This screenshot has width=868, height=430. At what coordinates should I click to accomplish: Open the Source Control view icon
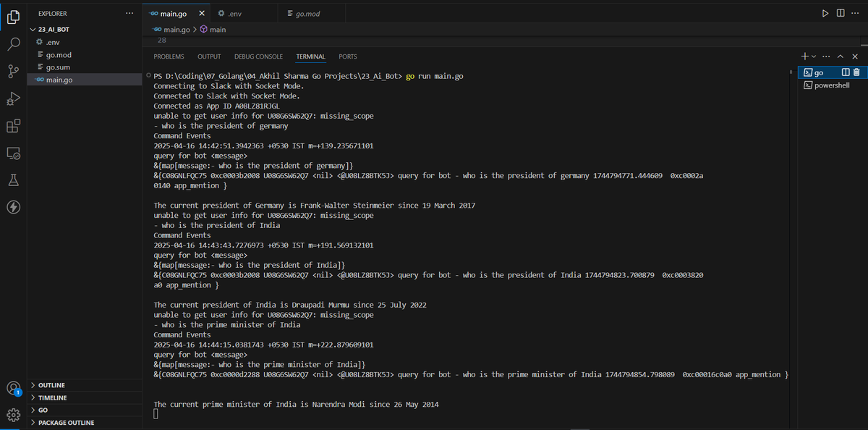pyautogui.click(x=13, y=70)
